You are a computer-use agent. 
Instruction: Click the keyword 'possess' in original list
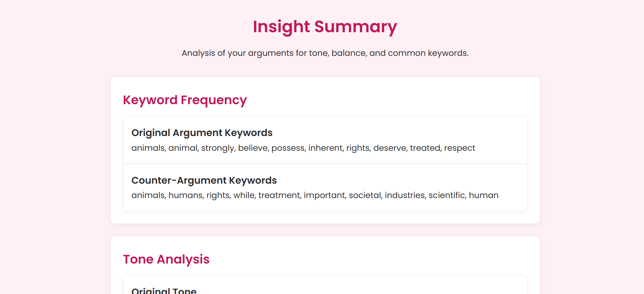[x=288, y=148]
